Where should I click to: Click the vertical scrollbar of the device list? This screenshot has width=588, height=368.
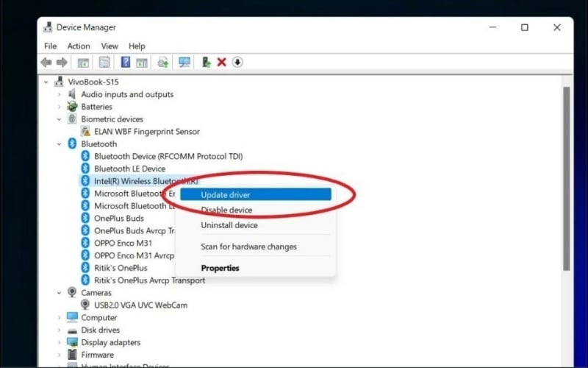click(x=567, y=177)
